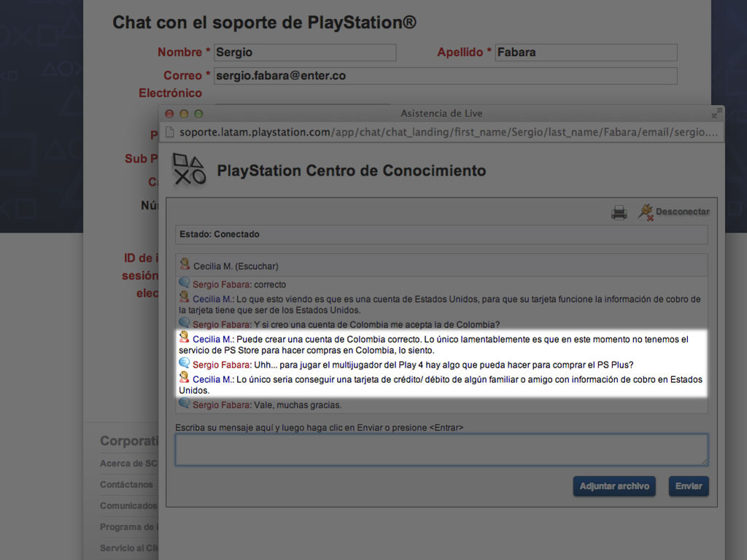This screenshot has width=747, height=560.
Task: Click the page icon in address bar
Action: 169,132
